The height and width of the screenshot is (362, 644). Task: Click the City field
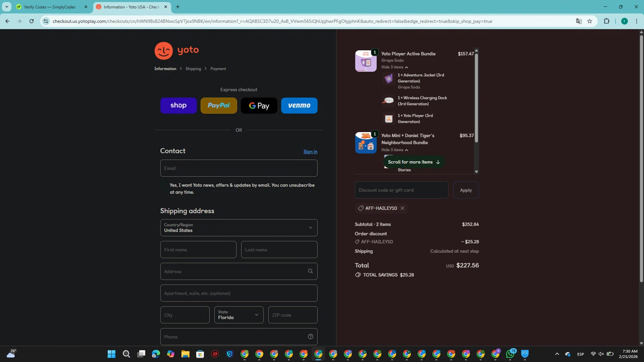click(185, 315)
